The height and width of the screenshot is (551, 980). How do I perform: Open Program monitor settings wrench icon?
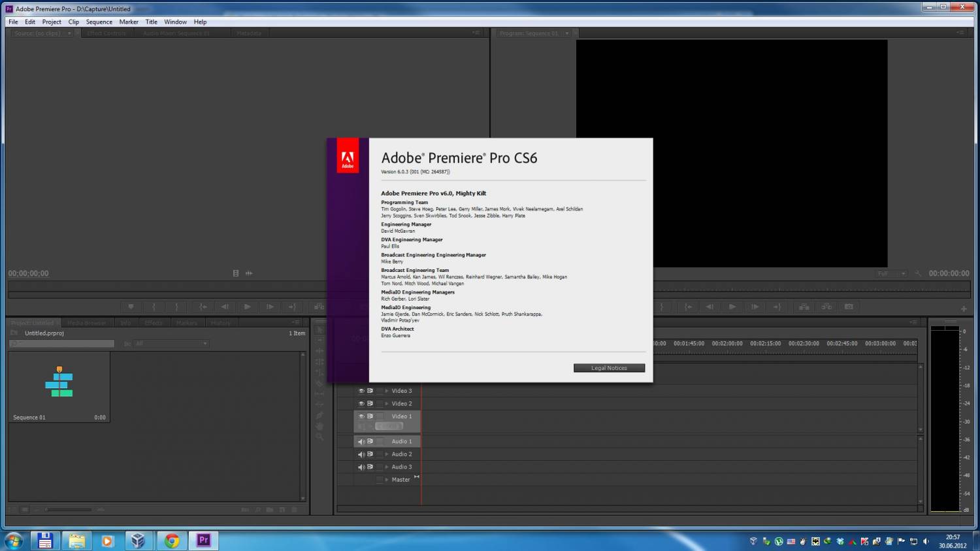pos(918,274)
